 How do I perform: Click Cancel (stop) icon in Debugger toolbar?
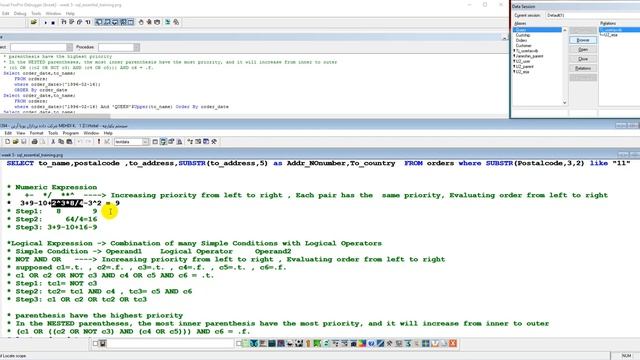53,22
